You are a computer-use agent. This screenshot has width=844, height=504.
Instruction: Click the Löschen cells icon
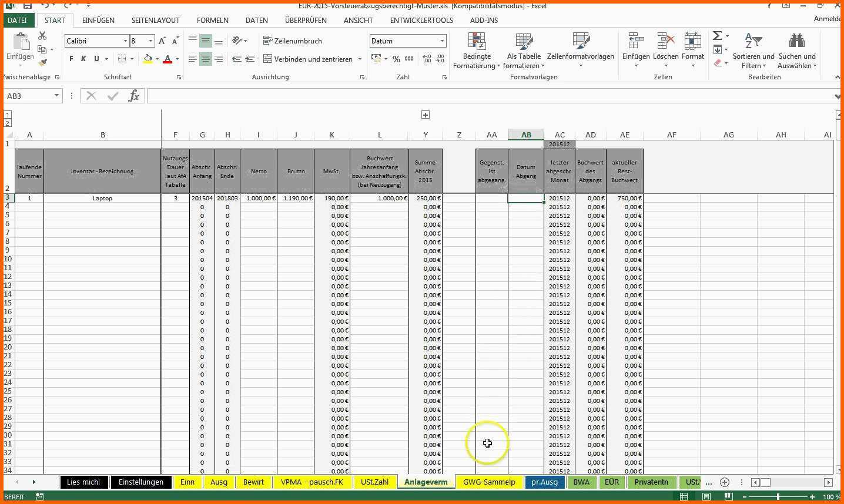tap(665, 41)
